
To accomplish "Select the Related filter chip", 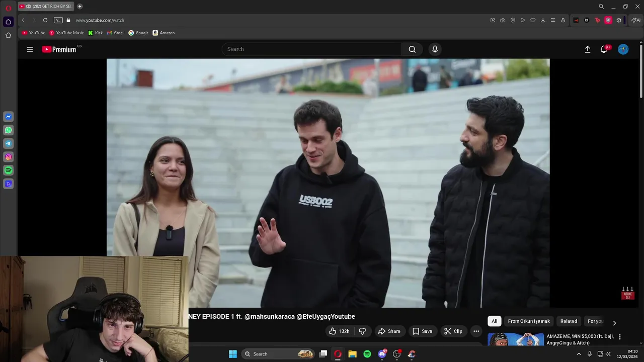I will (x=569, y=321).
